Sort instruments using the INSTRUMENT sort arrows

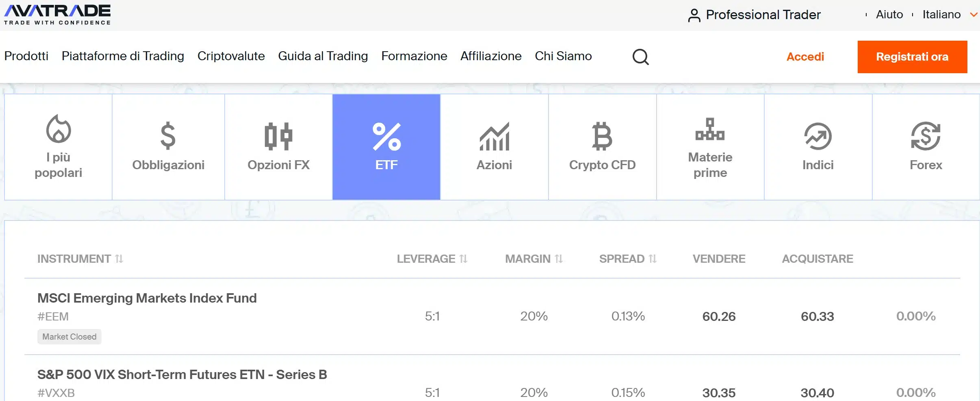118,259
